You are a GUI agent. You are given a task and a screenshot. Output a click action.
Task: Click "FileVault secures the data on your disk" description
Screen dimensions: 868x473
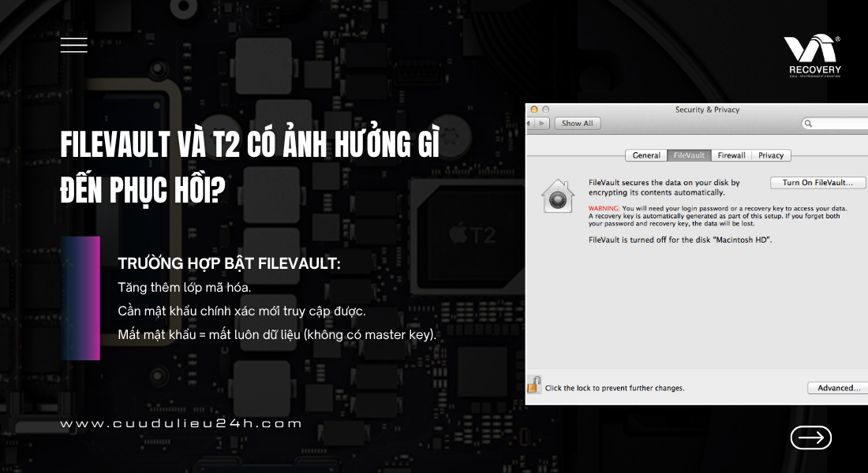coord(664,188)
